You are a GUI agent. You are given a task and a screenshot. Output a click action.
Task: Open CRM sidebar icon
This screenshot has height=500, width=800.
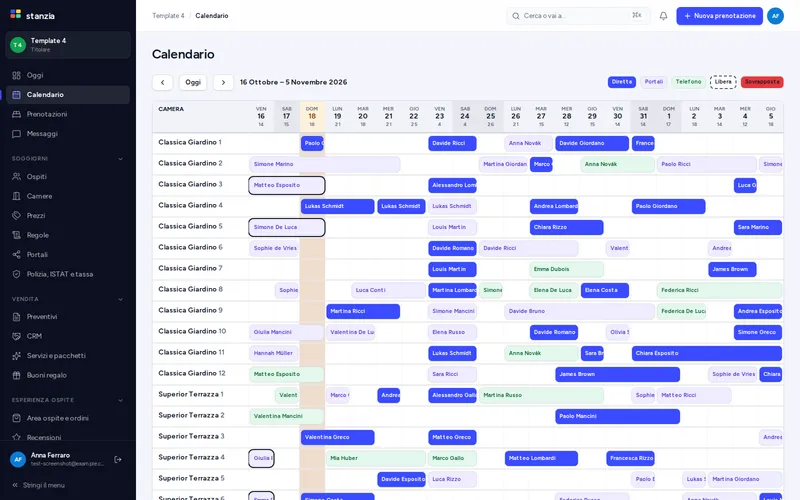[x=16, y=336]
